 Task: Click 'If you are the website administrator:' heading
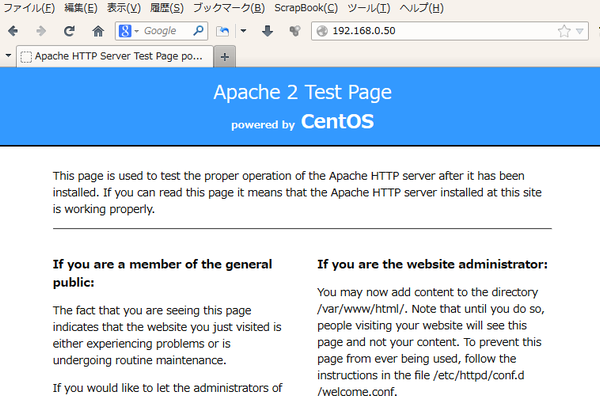pos(432,264)
